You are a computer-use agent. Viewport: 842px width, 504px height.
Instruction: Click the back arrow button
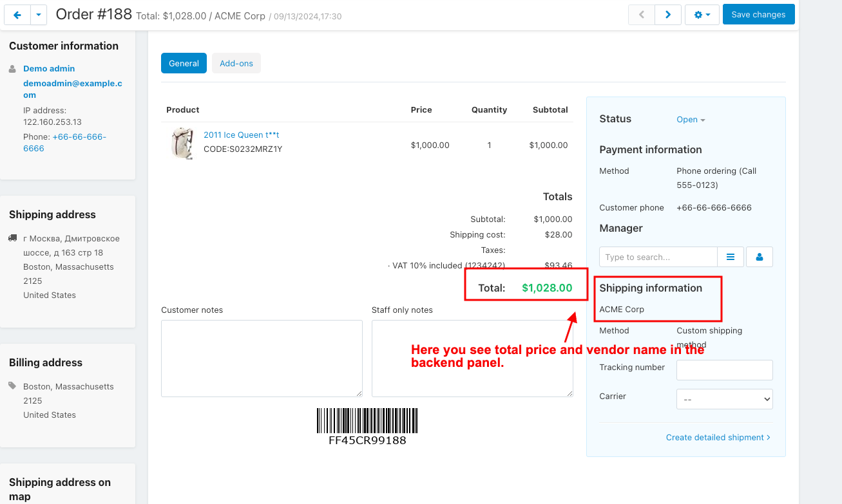(x=17, y=15)
